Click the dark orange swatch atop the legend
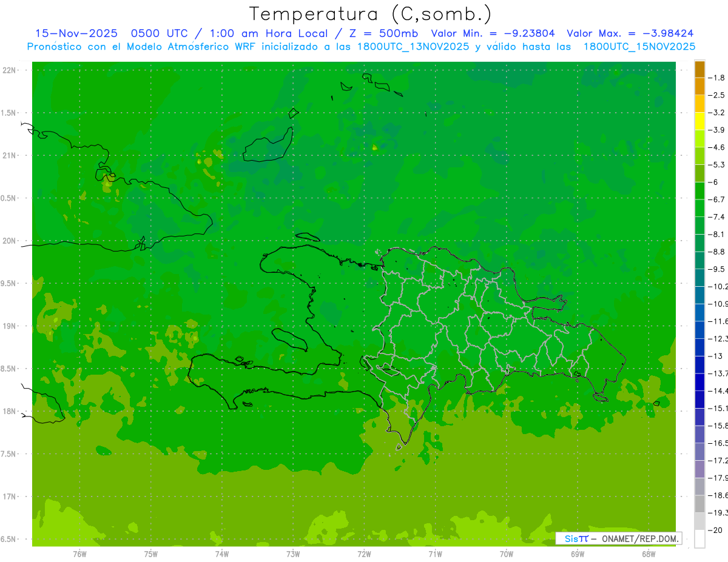 699,69
